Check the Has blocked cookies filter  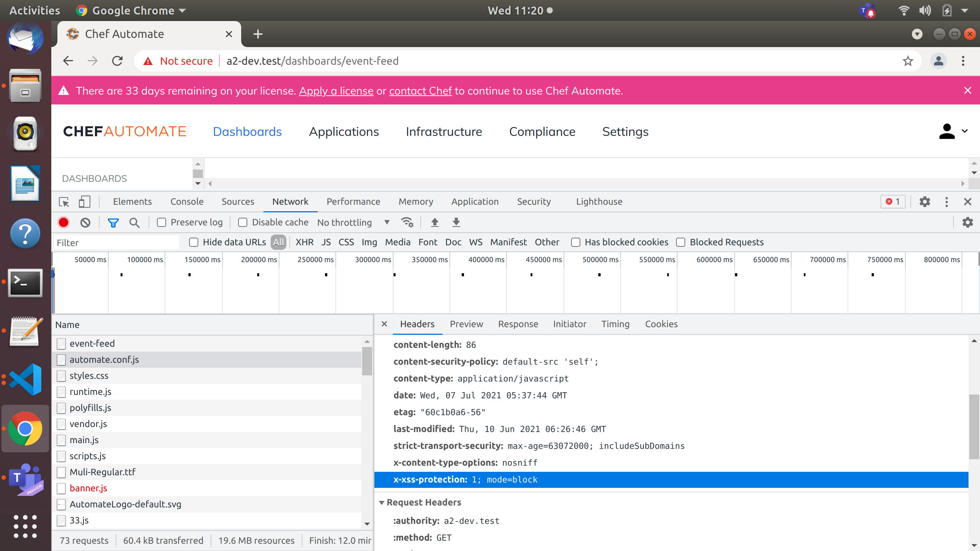tap(576, 242)
